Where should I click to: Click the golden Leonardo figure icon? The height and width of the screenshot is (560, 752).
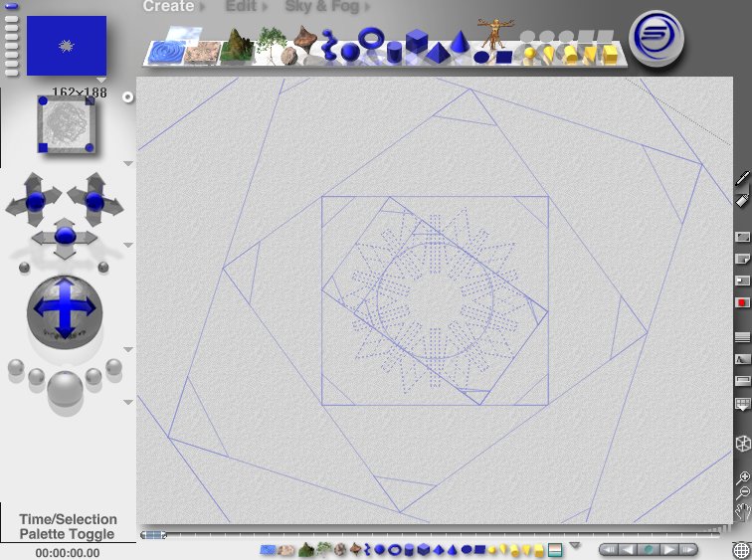pyautogui.click(x=495, y=33)
